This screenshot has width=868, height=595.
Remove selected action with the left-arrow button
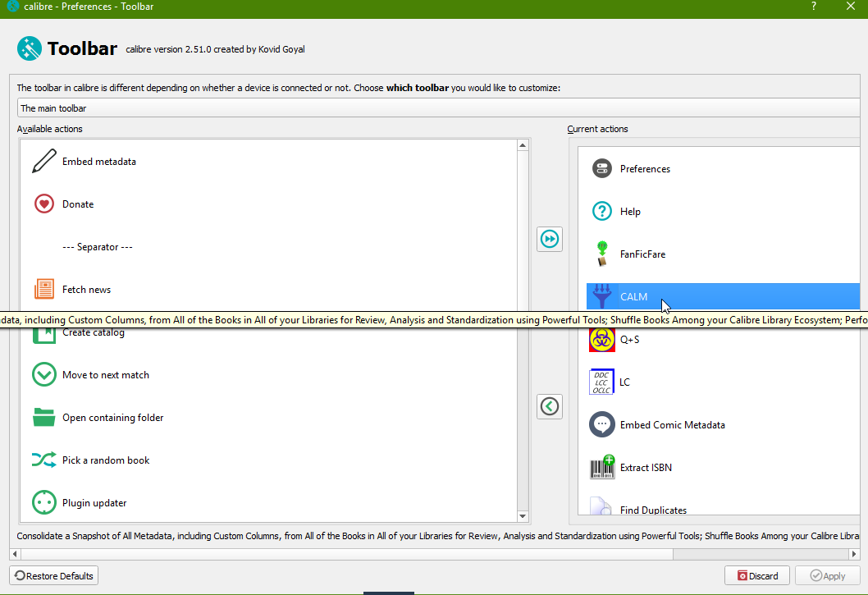pyautogui.click(x=550, y=406)
